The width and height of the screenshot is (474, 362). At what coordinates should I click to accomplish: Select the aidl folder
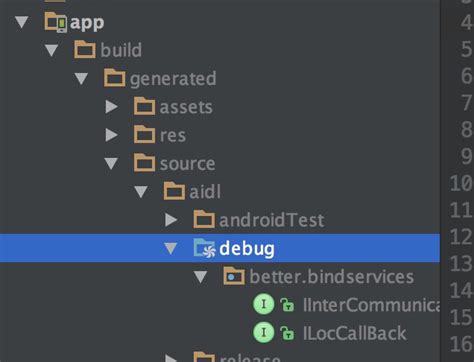pos(205,192)
